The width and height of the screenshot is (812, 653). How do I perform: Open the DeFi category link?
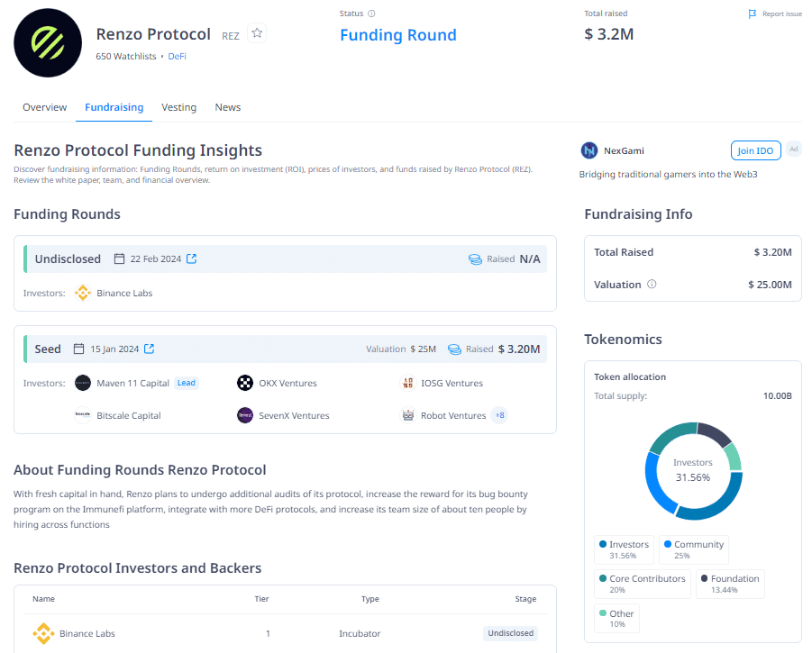(178, 56)
